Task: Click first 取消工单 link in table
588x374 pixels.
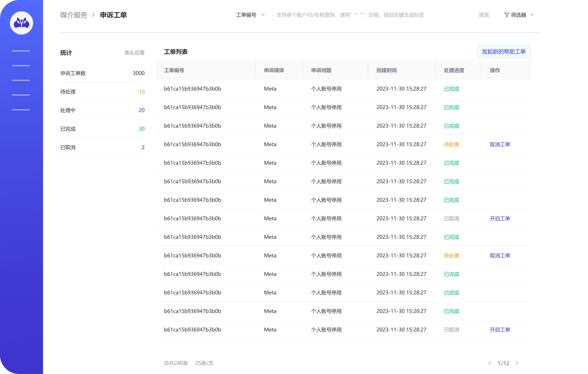Action: 500,144
